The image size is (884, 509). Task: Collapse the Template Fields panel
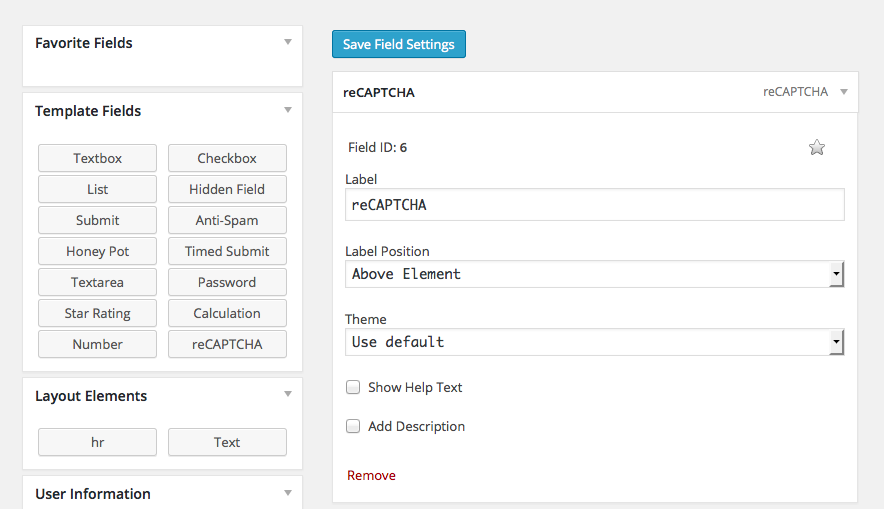tap(287, 110)
